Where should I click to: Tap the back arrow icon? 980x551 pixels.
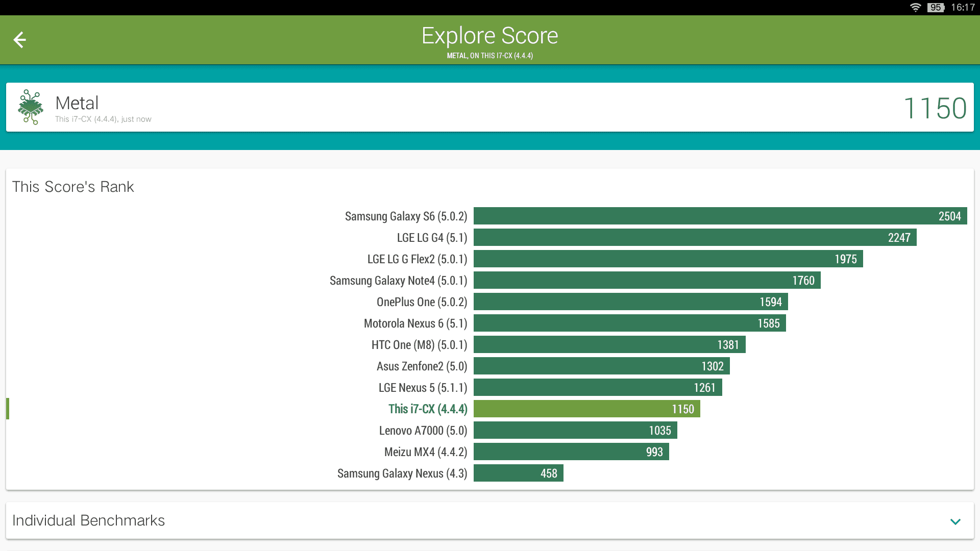tap(19, 40)
